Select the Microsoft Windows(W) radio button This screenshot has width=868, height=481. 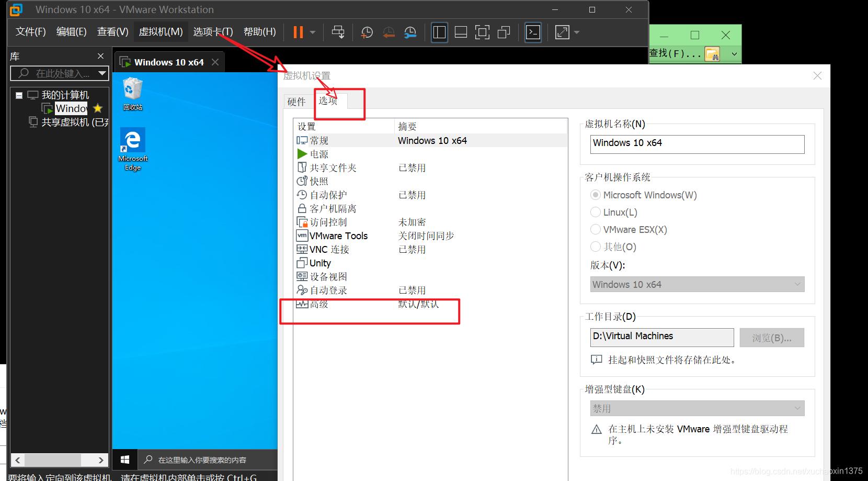[x=595, y=195]
